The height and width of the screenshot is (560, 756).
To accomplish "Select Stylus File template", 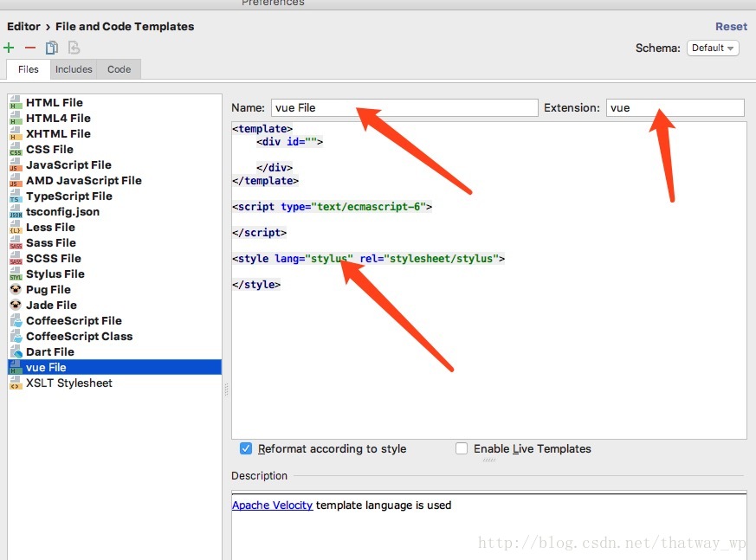I will pos(115,274).
